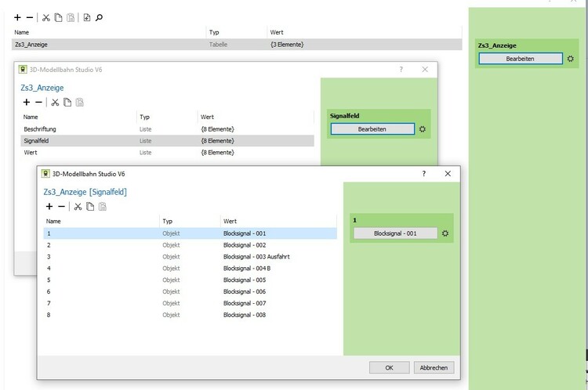The width and height of the screenshot is (588, 390).
Task: Click the {3 Elemente} value cell
Action: (287, 45)
